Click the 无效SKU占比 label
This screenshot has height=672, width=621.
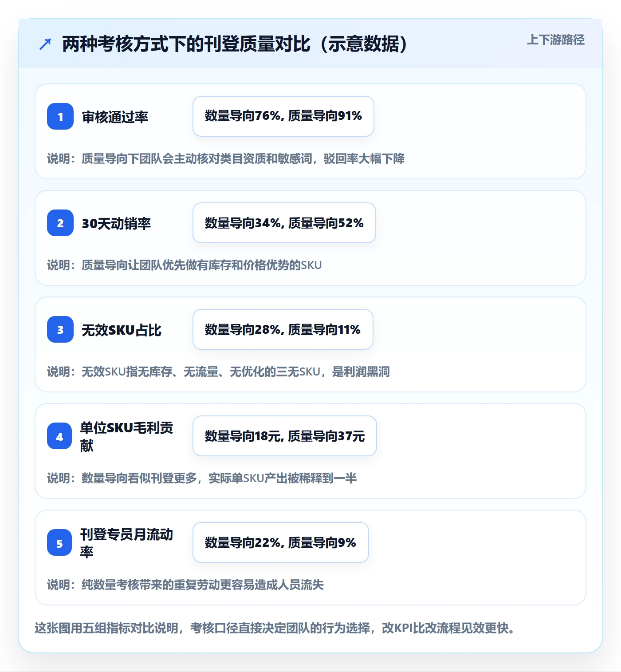point(122,330)
